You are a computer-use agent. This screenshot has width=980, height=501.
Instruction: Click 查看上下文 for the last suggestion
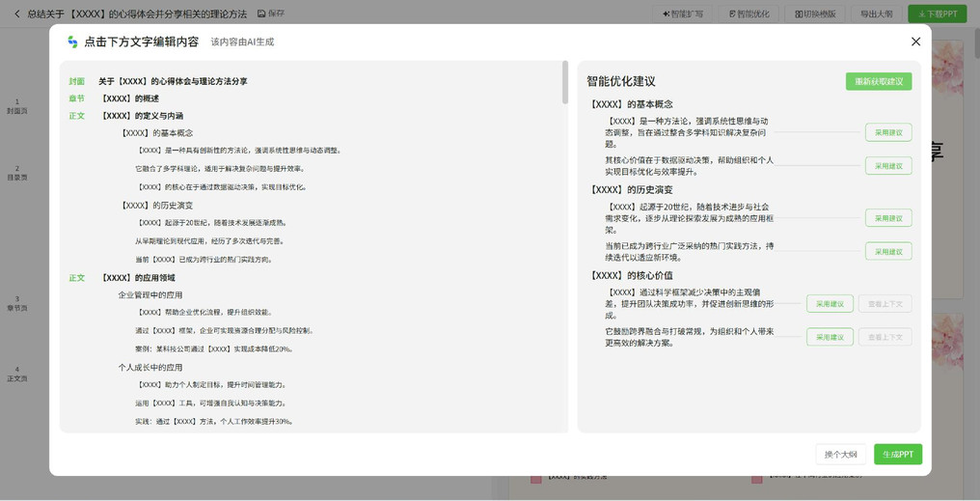pos(885,337)
